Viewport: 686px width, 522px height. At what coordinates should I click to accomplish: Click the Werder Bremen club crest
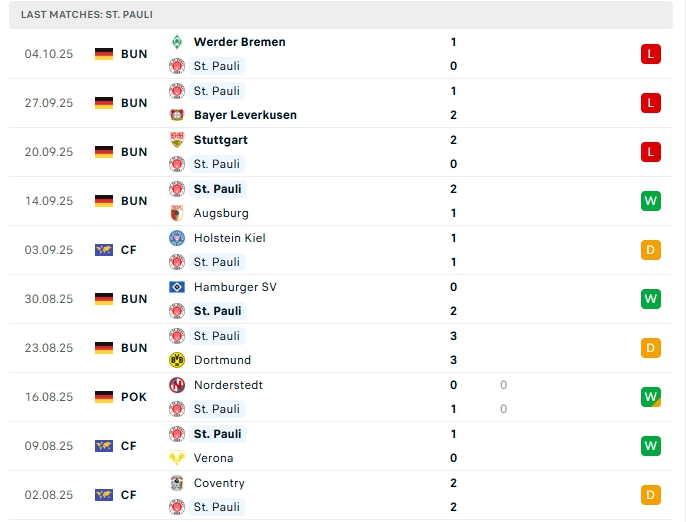[x=177, y=42]
